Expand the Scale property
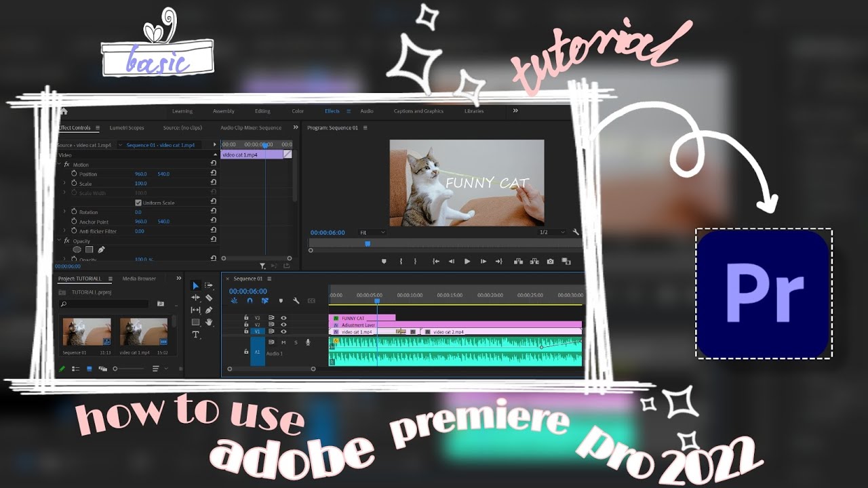Screen dimensions: 868x488 65,184
